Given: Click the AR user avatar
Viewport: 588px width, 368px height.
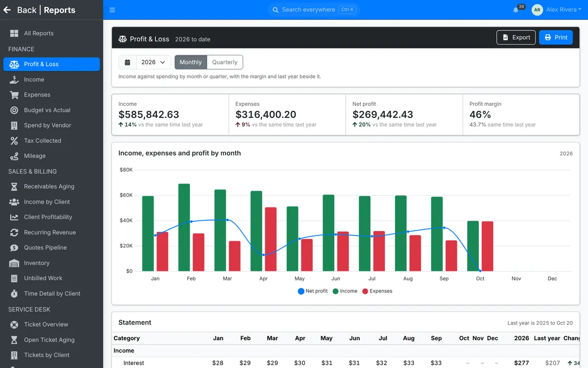Looking at the screenshot, I should click(537, 10).
